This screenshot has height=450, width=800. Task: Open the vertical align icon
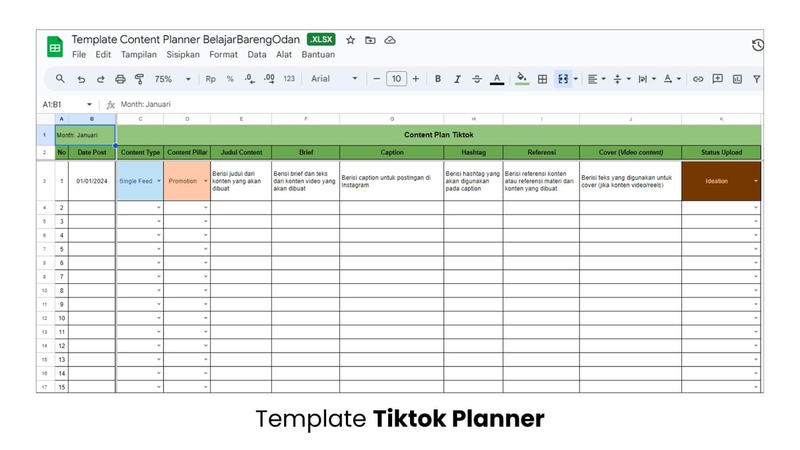617,79
